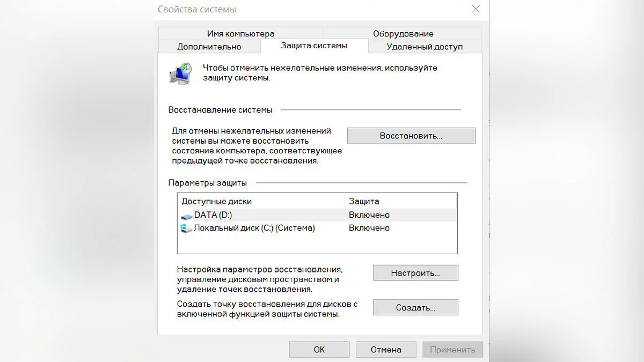Select the Защита системы tab
Screen dimensions: 644x362
314,46
